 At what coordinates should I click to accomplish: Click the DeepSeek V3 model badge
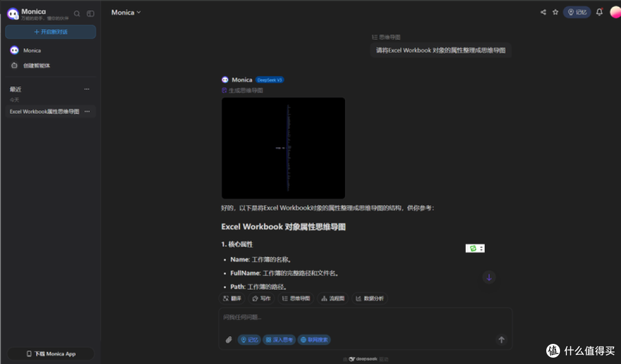(269, 80)
